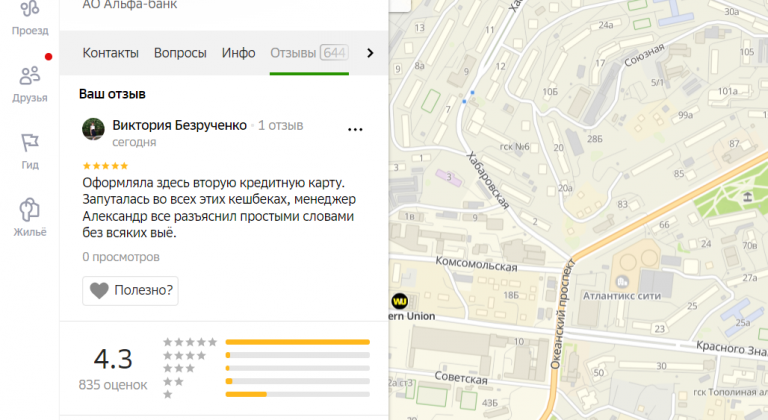The width and height of the screenshot is (768, 420).
Task: Show more tabs with right chevron
Action: tap(370, 53)
